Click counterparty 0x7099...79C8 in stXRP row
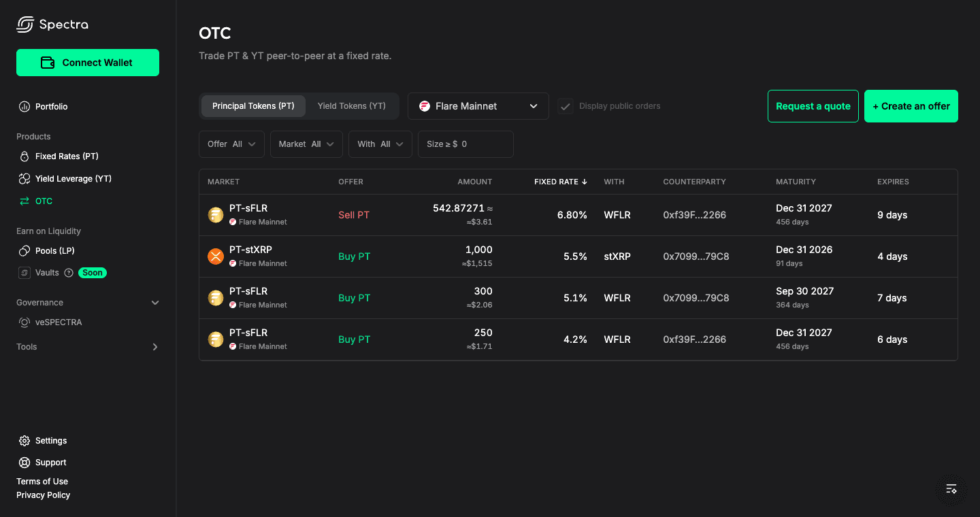The height and width of the screenshot is (517, 980). pyautogui.click(x=696, y=256)
